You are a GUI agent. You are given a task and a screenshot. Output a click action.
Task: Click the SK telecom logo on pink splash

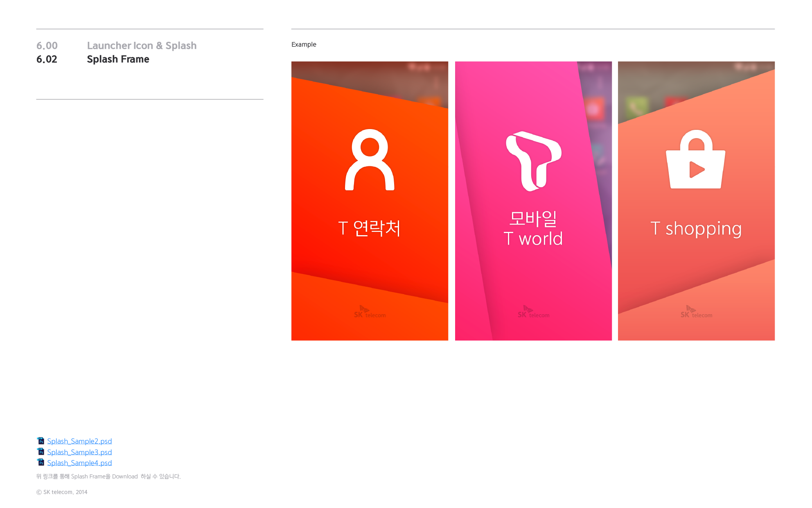click(533, 312)
